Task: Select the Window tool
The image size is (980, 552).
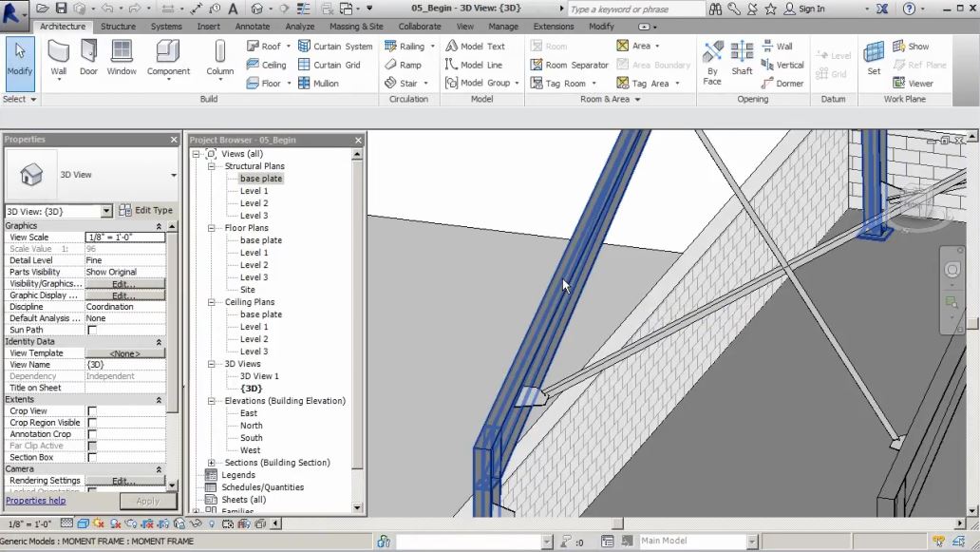Action: coord(122,58)
